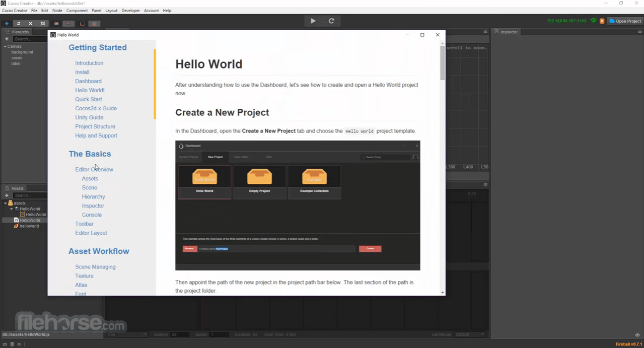Screen dimensions: 644x348
Task: Click the Hierarchy search field
Action: [x=30, y=39]
